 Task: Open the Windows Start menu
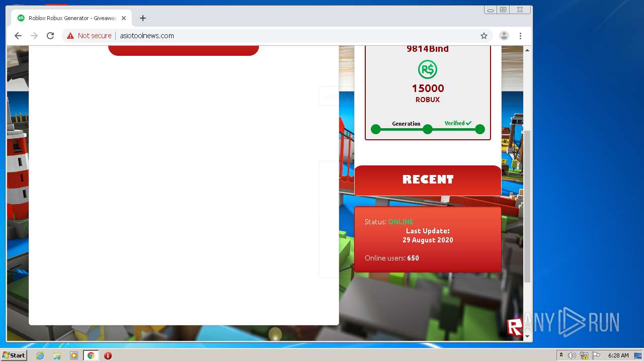click(14, 355)
